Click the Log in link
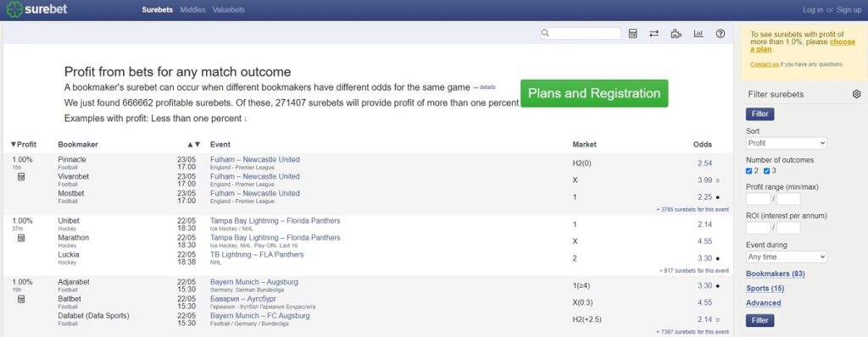 tap(813, 10)
